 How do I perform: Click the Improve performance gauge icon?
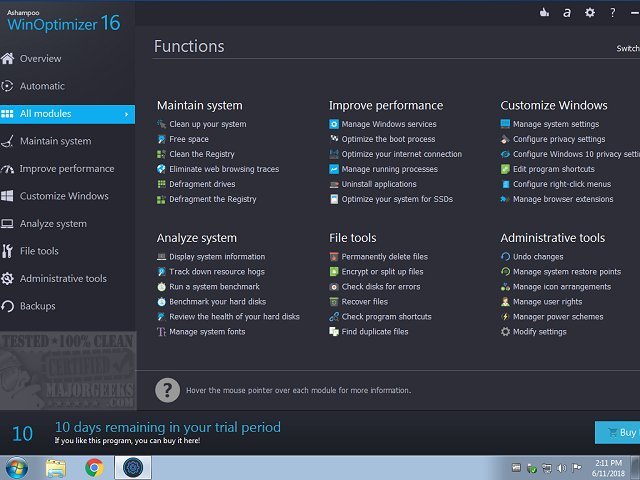[7, 169]
